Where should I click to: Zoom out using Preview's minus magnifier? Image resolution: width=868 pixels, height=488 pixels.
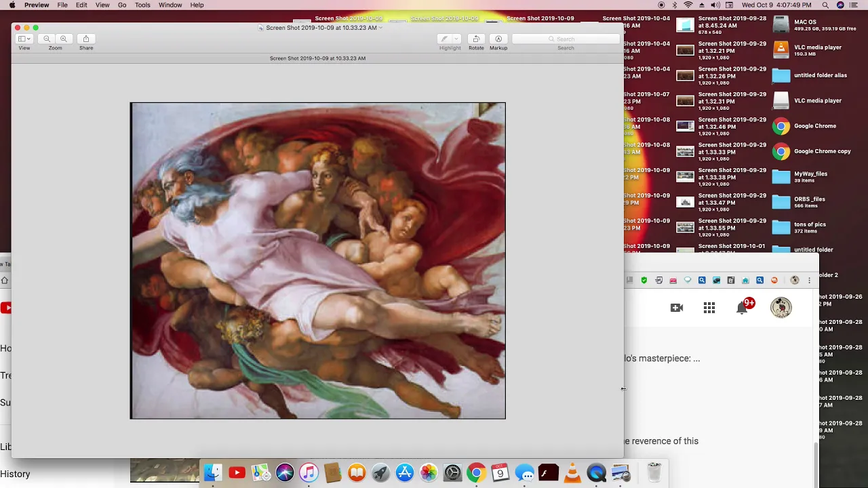pos(47,39)
